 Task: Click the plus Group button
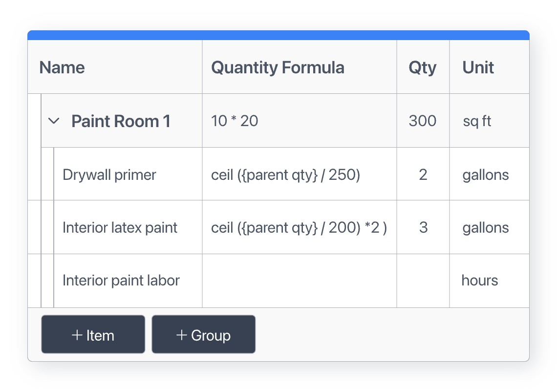[203, 335]
